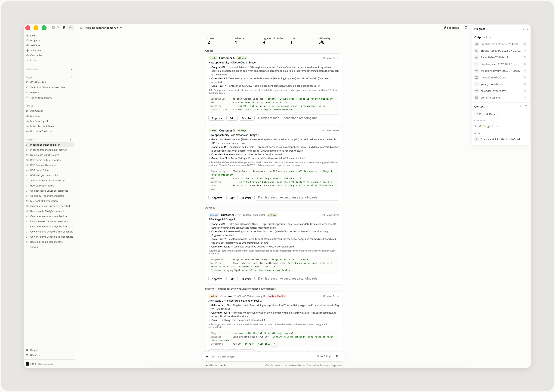
Task: Click Add folder below composer
Action: click(212, 365)
